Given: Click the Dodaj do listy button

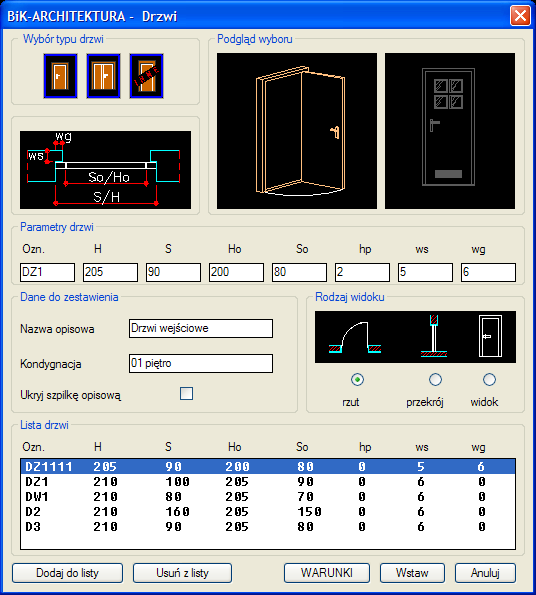Looking at the screenshot, I should point(68,573).
